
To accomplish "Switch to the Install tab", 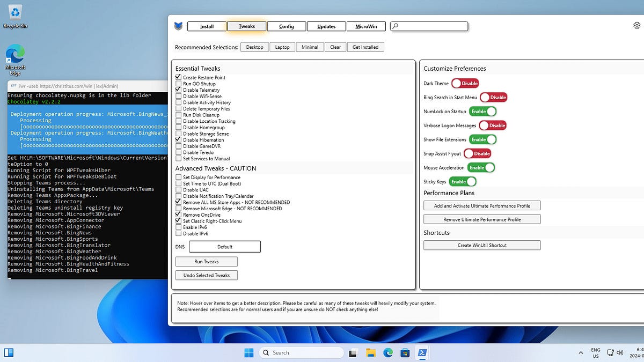I will 207,26.
